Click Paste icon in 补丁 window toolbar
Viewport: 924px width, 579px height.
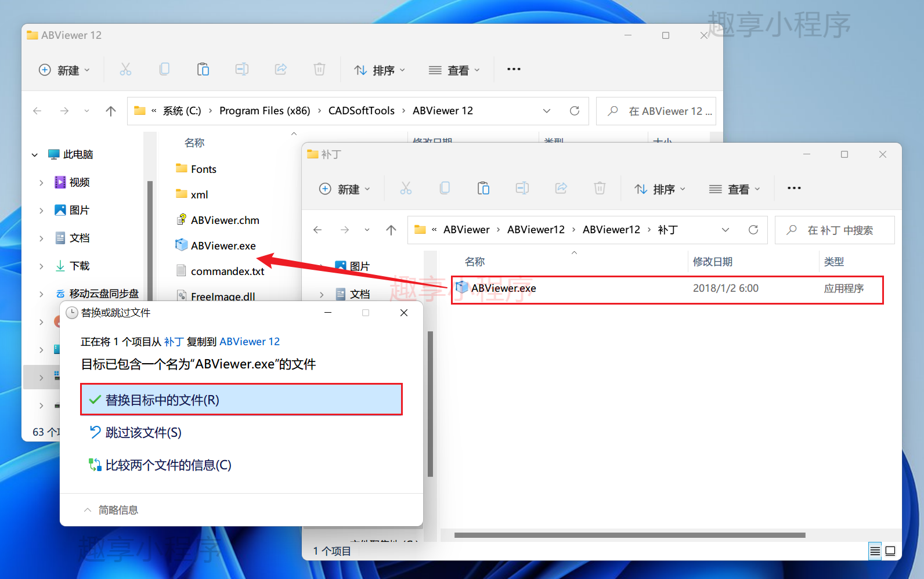[x=483, y=188]
